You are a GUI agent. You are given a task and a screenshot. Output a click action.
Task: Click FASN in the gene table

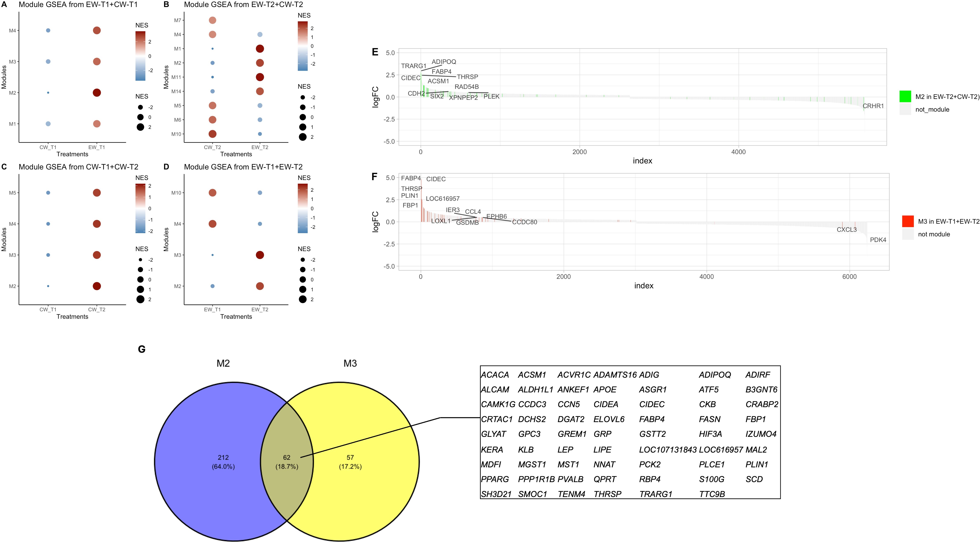pos(710,419)
